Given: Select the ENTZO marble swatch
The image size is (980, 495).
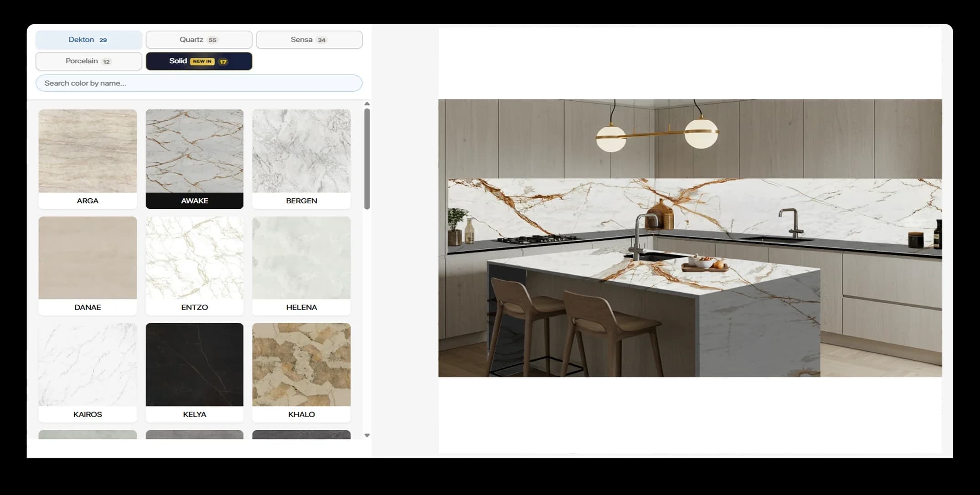Looking at the screenshot, I should [195, 266].
